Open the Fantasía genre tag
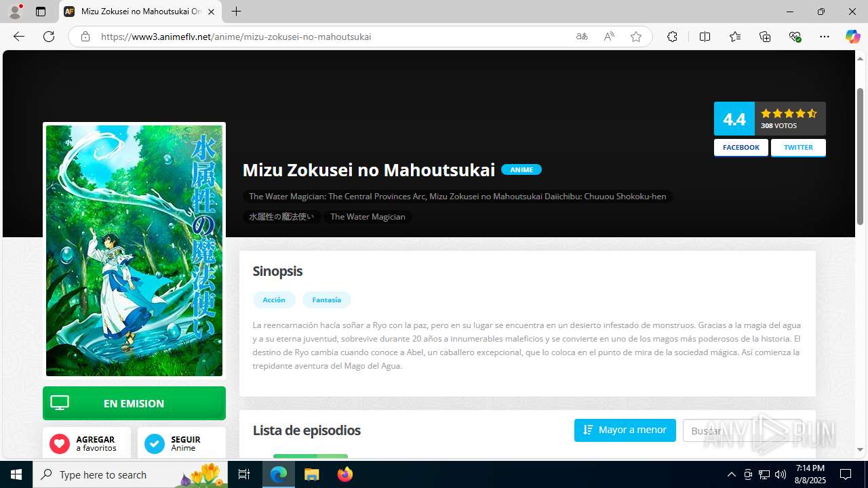The width and height of the screenshot is (868, 488). 327,300
